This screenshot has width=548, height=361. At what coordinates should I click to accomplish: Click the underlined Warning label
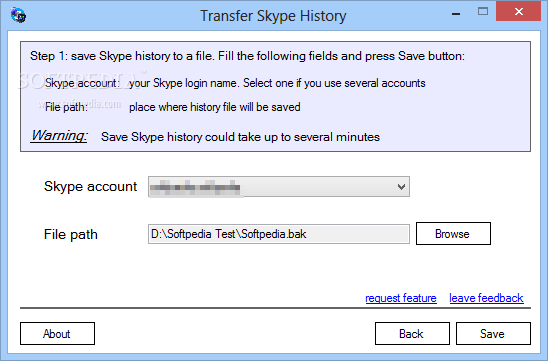[x=59, y=136]
